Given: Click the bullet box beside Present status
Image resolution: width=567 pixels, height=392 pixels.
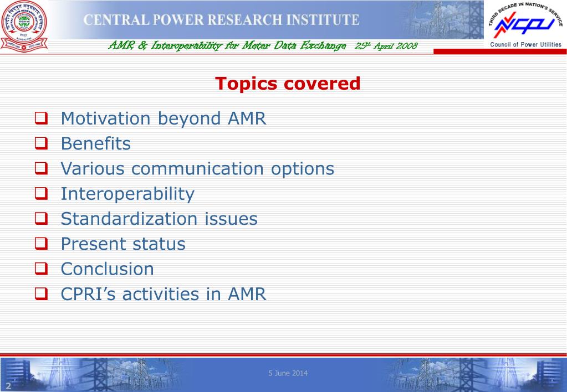Looking at the screenshot, I should [41, 244].
